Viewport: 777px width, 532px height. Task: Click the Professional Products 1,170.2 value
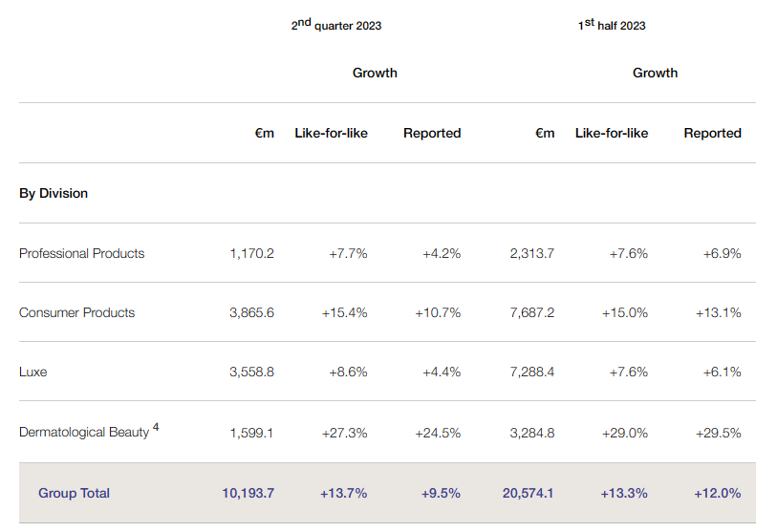pyautogui.click(x=251, y=253)
